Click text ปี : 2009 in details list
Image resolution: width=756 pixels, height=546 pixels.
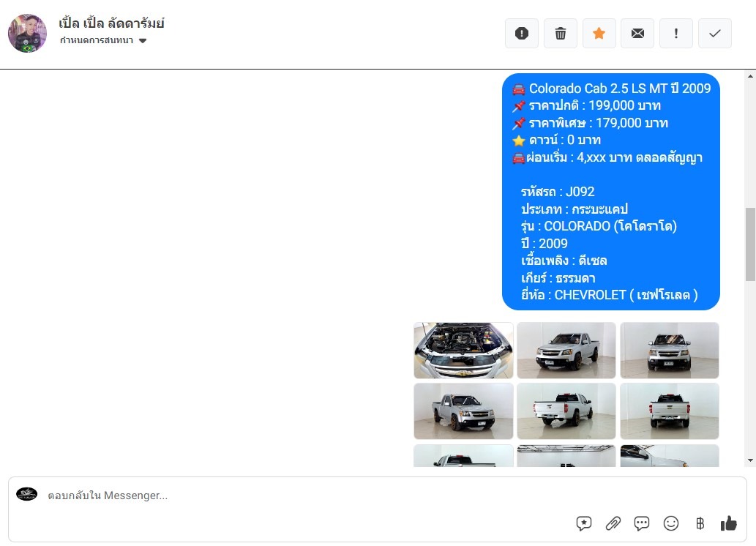pyautogui.click(x=544, y=244)
